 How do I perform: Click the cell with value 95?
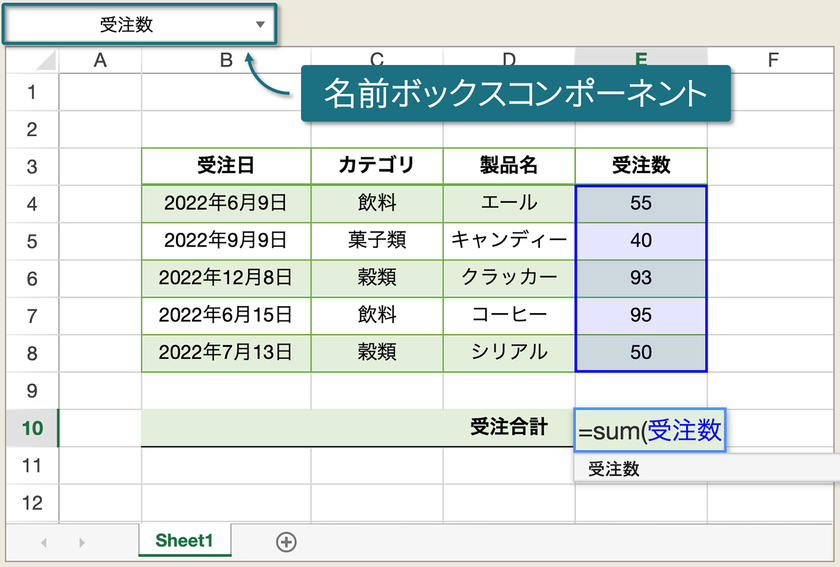[x=641, y=315]
